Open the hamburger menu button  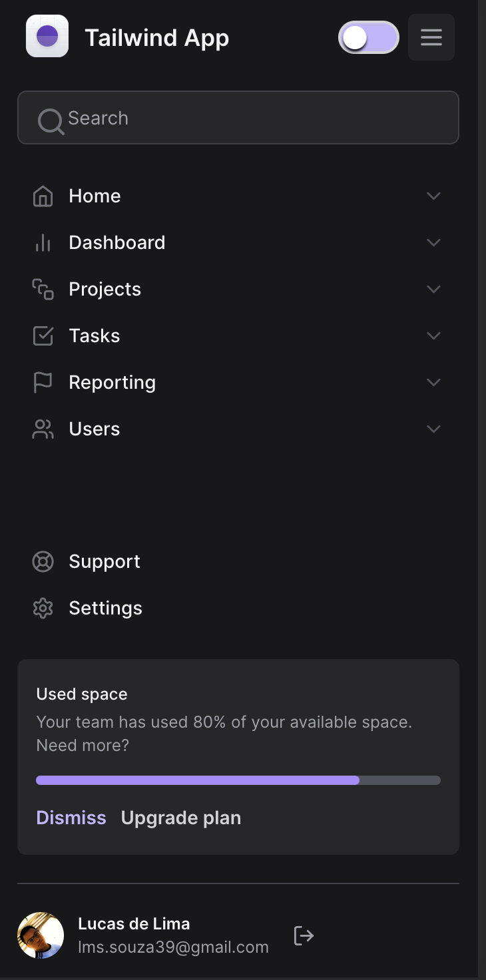431,37
